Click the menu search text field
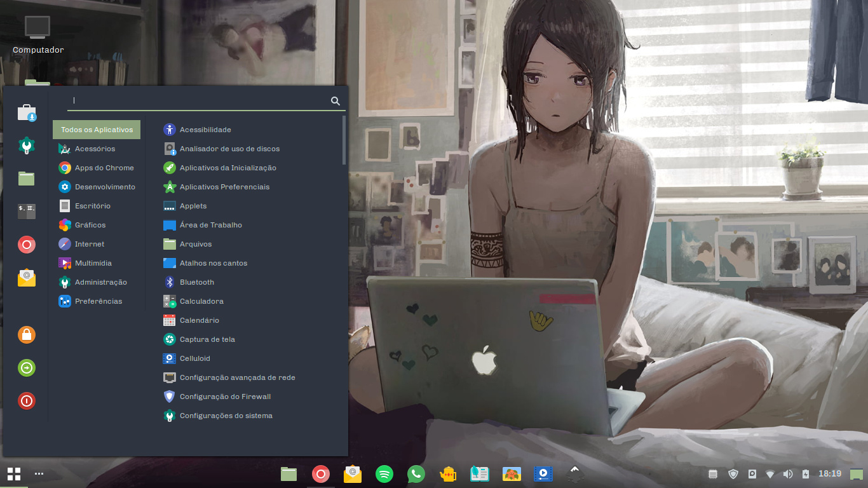This screenshot has width=868, height=488. pos(197,100)
